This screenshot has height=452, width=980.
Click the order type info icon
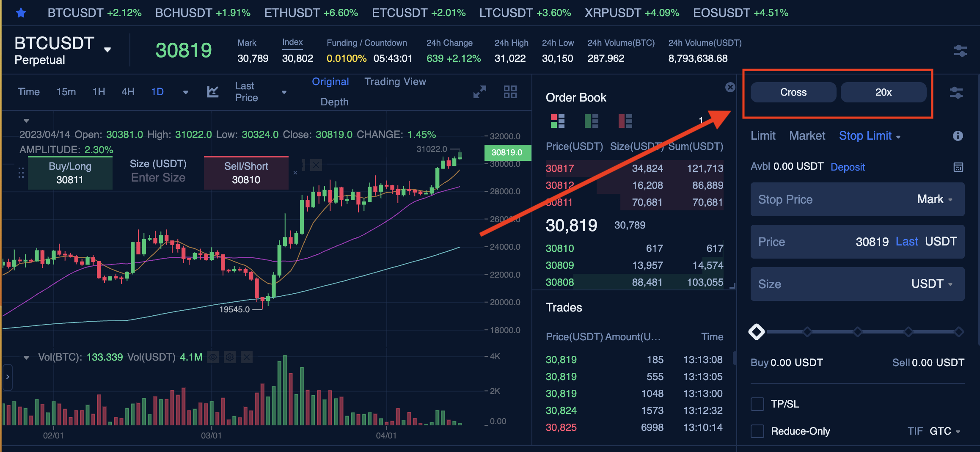pyautogui.click(x=958, y=136)
